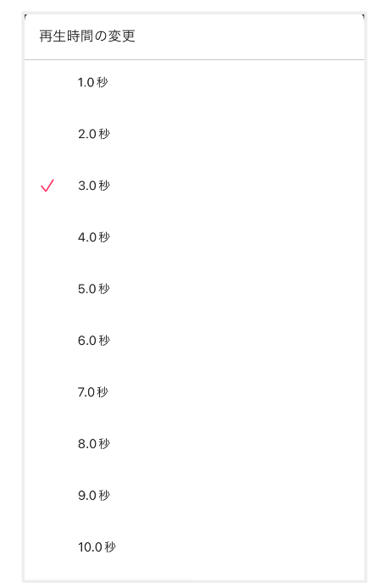Click the pink checkmark beside 3.0秒

tap(47, 186)
